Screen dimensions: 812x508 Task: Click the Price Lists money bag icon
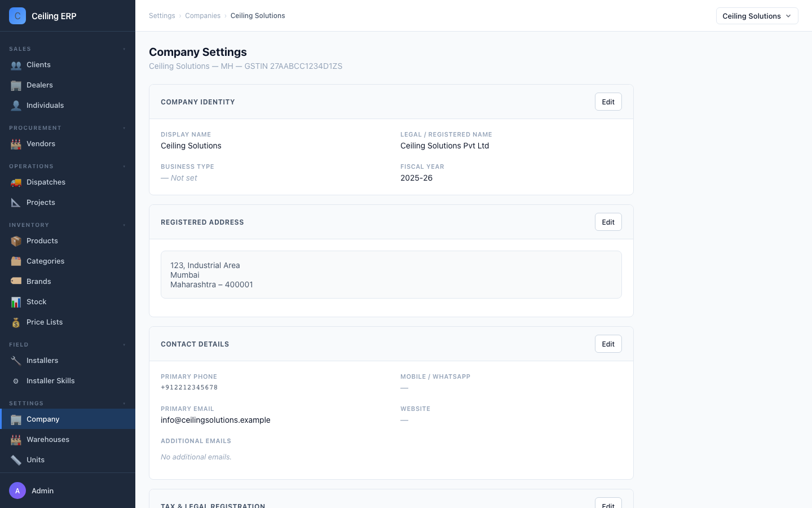pos(16,322)
